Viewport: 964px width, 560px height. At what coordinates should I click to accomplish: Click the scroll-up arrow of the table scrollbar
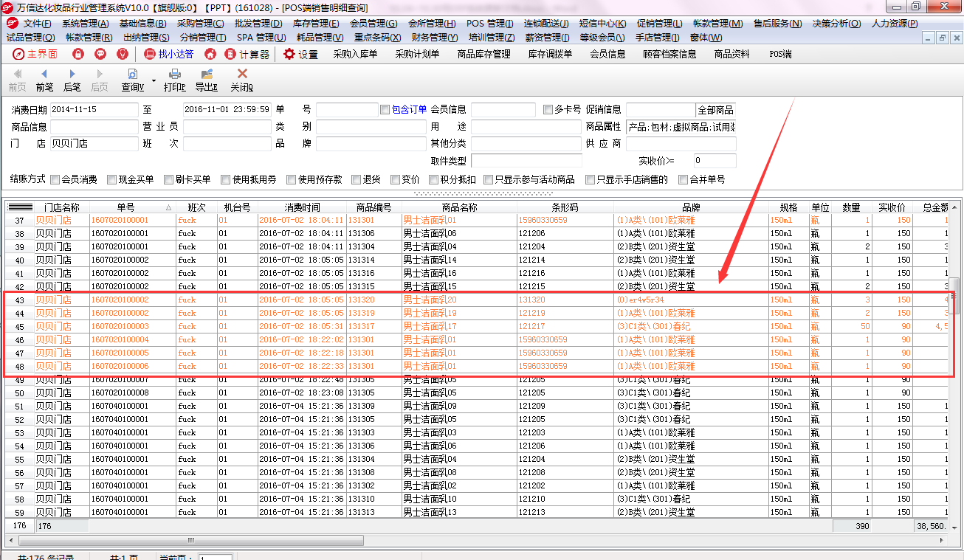(x=955, y=207)
